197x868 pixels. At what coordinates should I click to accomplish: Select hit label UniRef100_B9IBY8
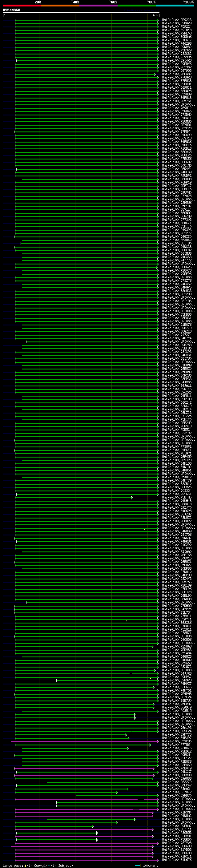click(x=177, y=30)
